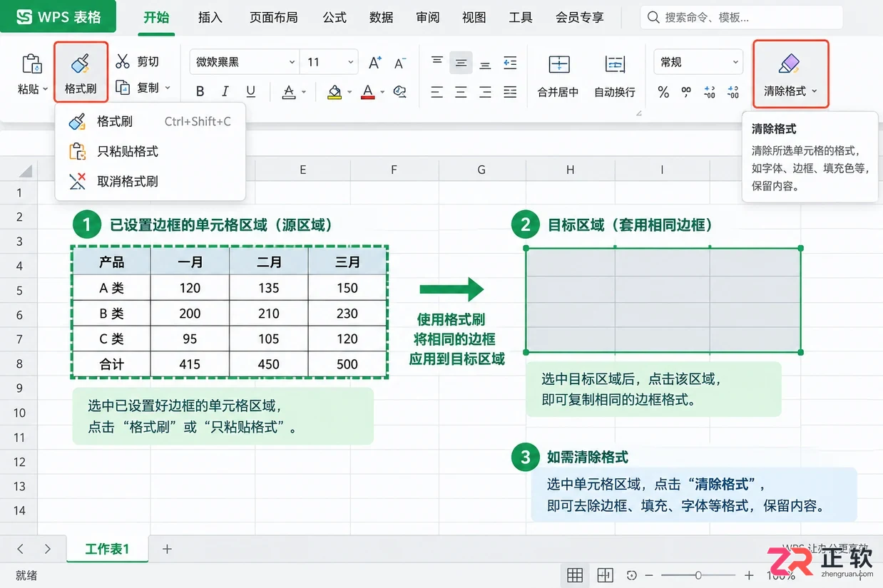Screen dimensions: 883x588
Task: Open the 插入 ribbon tab
Action: pyautogui.click(x=210, y=17)
